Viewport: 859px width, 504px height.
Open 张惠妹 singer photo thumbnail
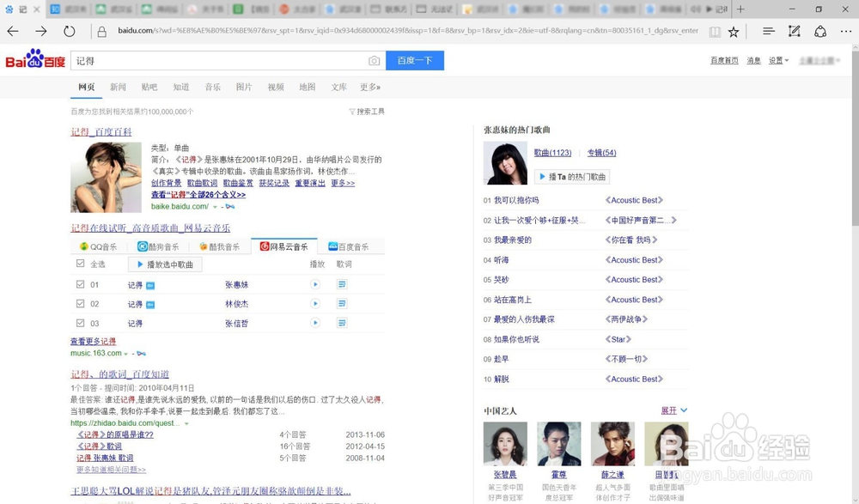tap(505, 162)
